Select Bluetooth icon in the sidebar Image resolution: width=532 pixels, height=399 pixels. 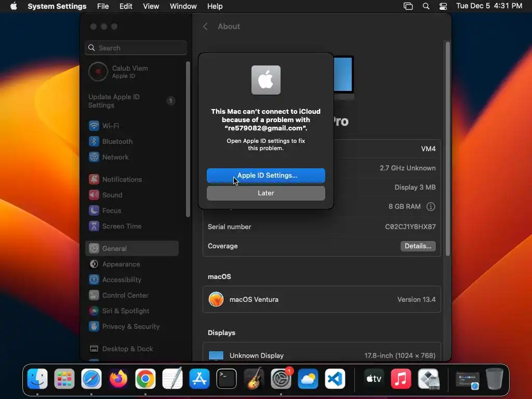pos(94,141)
